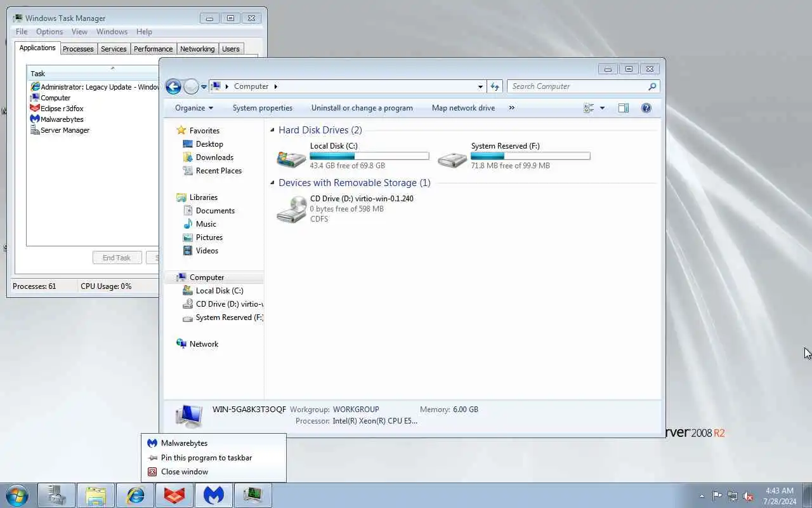Select Favorites in the navigation pane
Image resolution: width=812 pixels, height=508 pixels.
coord(204,130)
